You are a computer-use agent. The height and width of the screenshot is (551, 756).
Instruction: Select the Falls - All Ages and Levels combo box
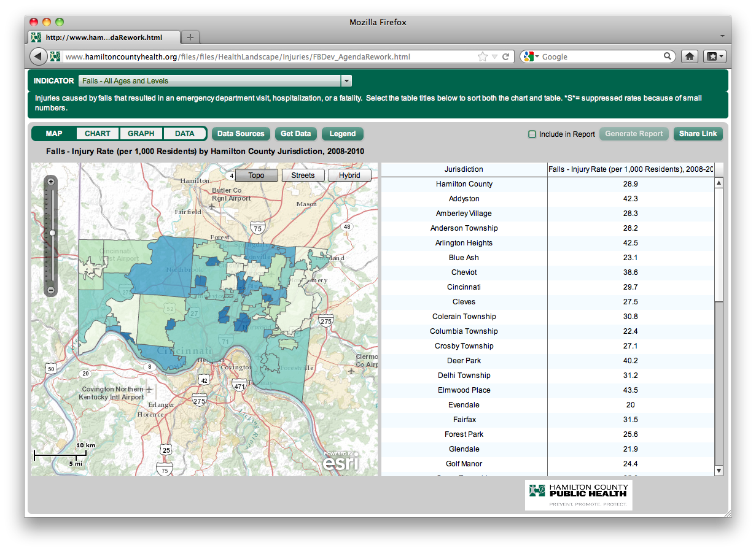(x=215, y=81)
